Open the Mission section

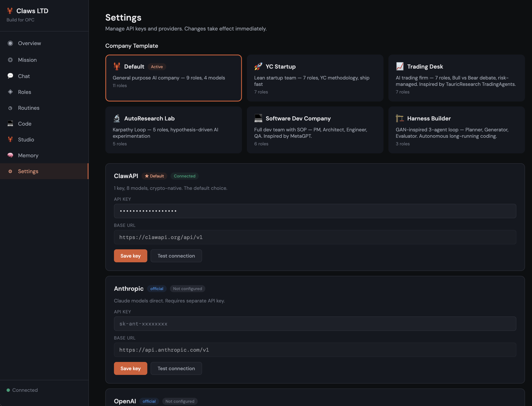[x=44, y=60]
